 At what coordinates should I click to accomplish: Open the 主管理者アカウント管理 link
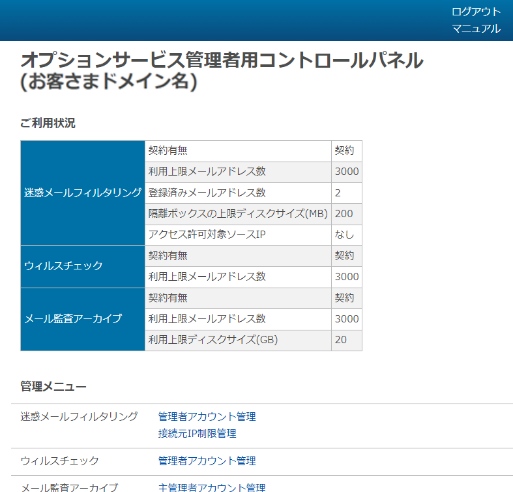[x=212, y=487]
